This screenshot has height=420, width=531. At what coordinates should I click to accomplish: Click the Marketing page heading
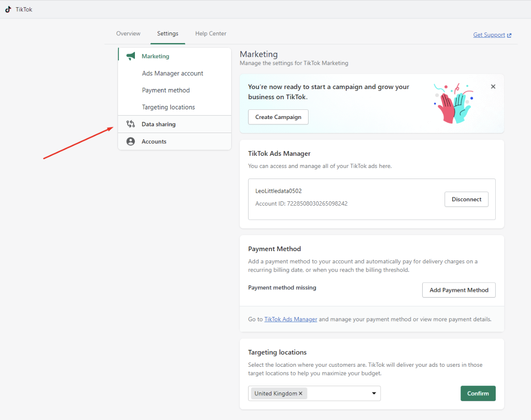(x=259, y=54)
